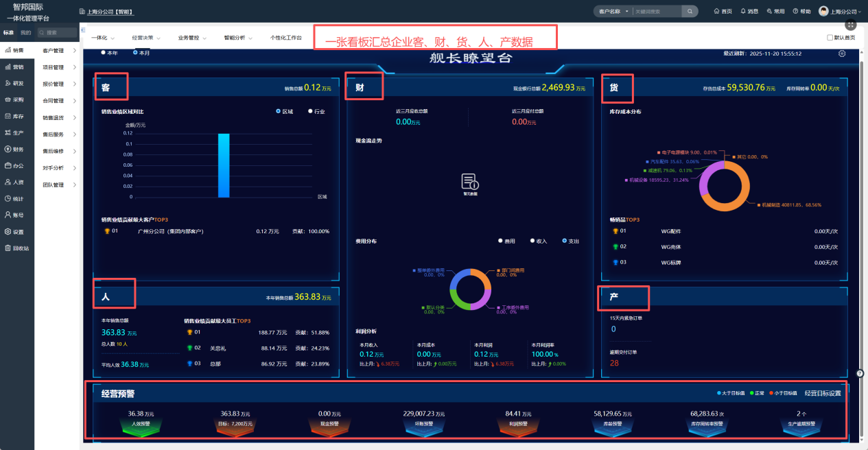Expand 合同管理 submenu arrow

tap(74, 100)
